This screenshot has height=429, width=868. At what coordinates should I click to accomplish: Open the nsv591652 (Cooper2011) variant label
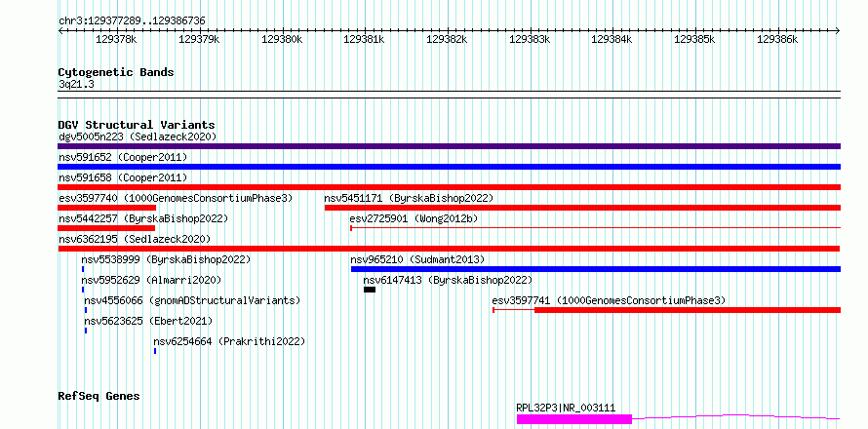[123, 157]
